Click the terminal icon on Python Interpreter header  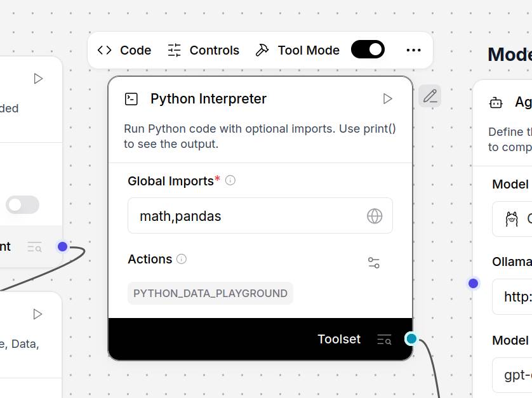coord(131,99)
